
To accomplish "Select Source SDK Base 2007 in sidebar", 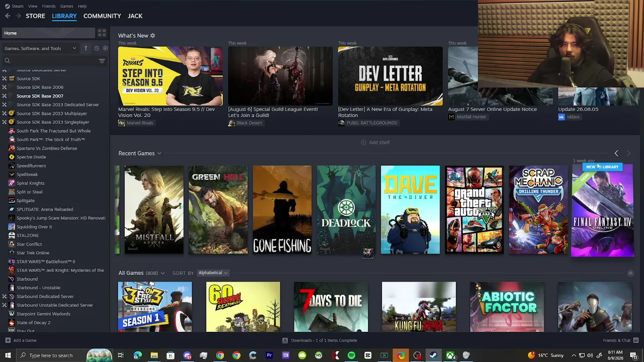I will [x=40, y=96].
